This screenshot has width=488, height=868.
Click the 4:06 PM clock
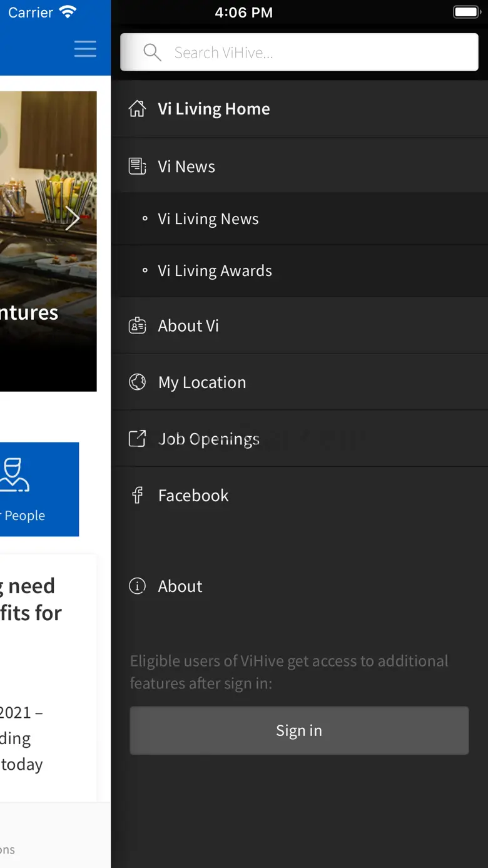244,13
